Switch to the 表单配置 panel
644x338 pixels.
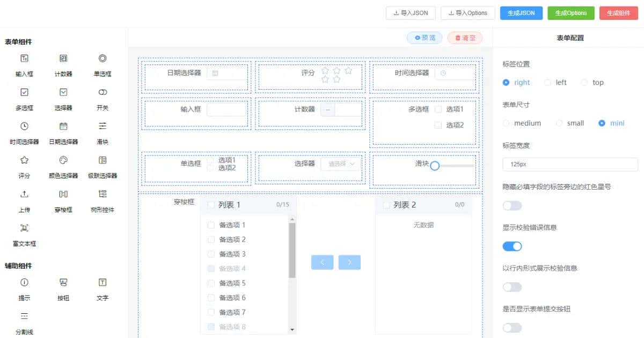569,38
